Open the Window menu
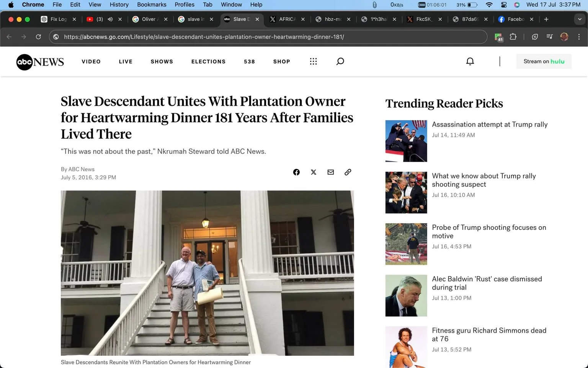 (231, 5)
